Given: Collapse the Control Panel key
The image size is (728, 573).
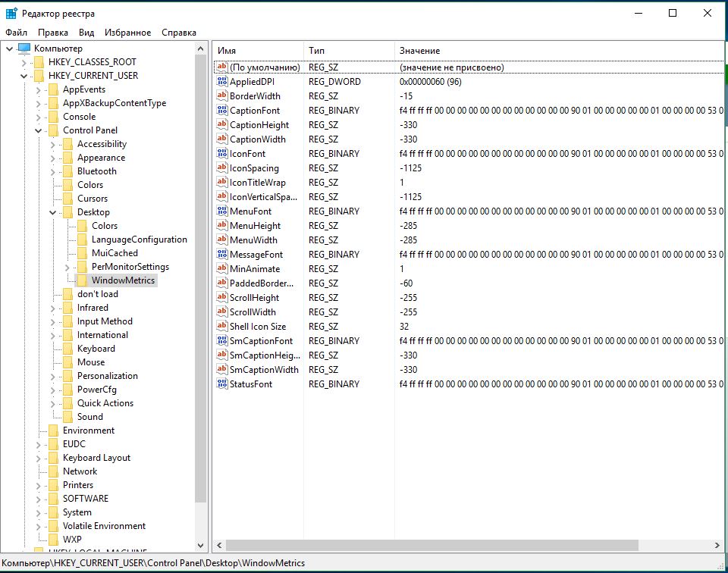Looking at the screenshot, I should tap(39, 130).
